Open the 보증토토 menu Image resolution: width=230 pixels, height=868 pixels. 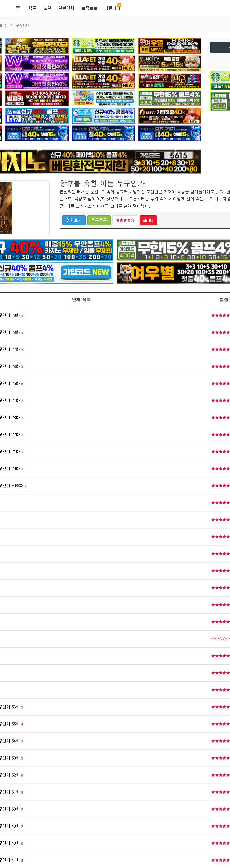(89, 8)
